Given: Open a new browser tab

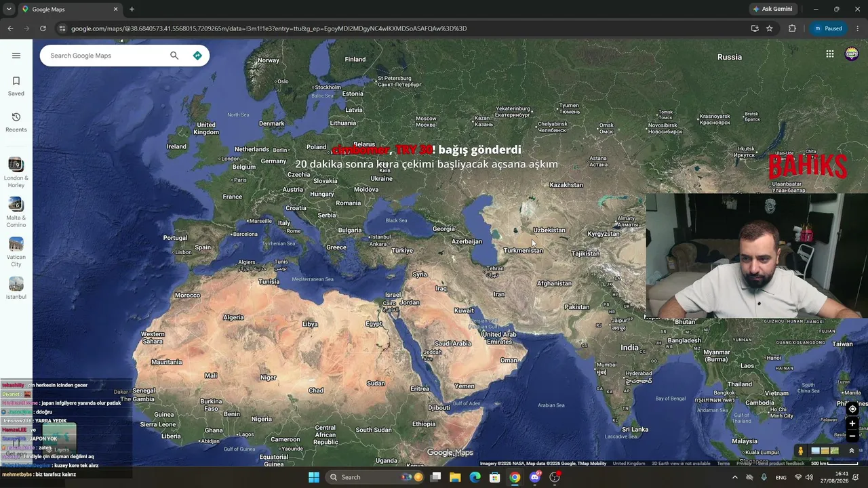Looking at the screenshot, I should (132, 9).
